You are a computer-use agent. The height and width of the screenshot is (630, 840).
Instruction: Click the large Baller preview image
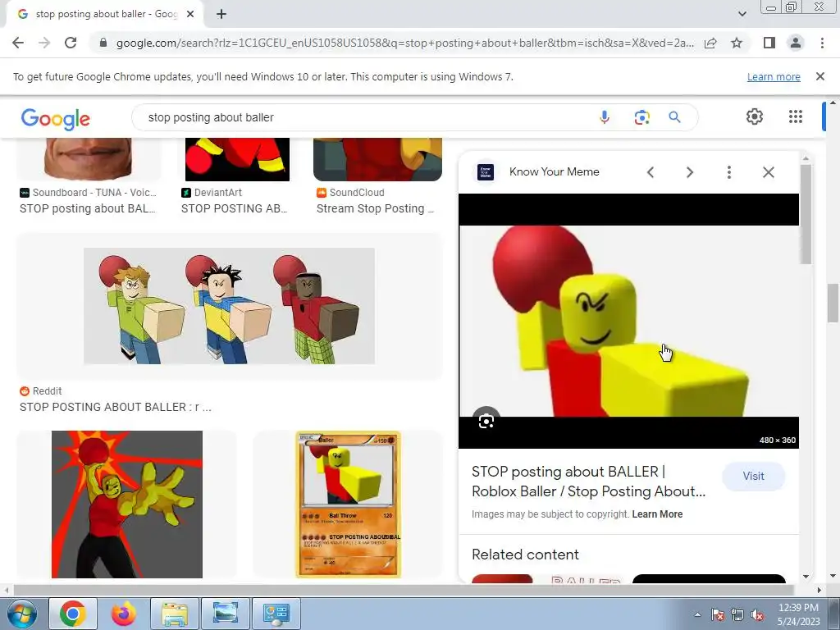click(629, 321)
